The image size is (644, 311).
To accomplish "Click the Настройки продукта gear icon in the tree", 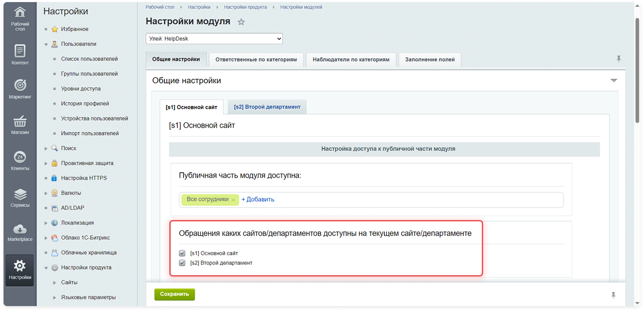I will [55, 268].
